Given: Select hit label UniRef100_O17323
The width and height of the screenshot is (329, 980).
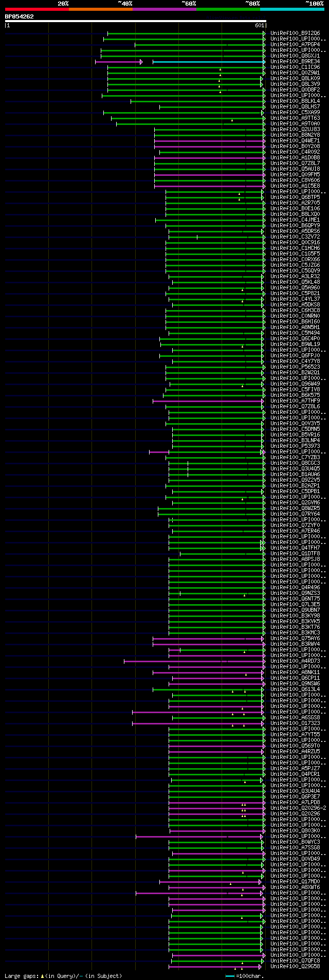Looking at the screenshot, I should coord(295,723).
